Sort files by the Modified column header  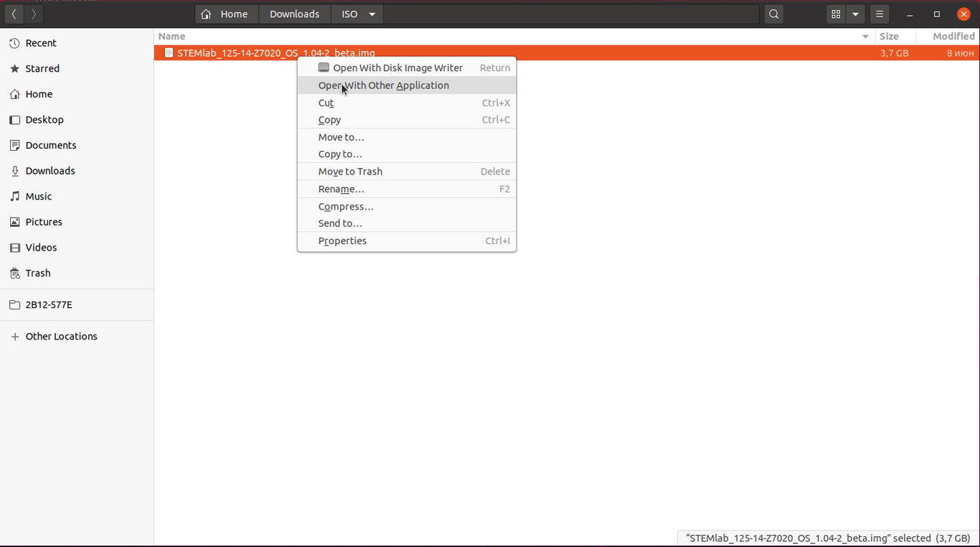948,37
